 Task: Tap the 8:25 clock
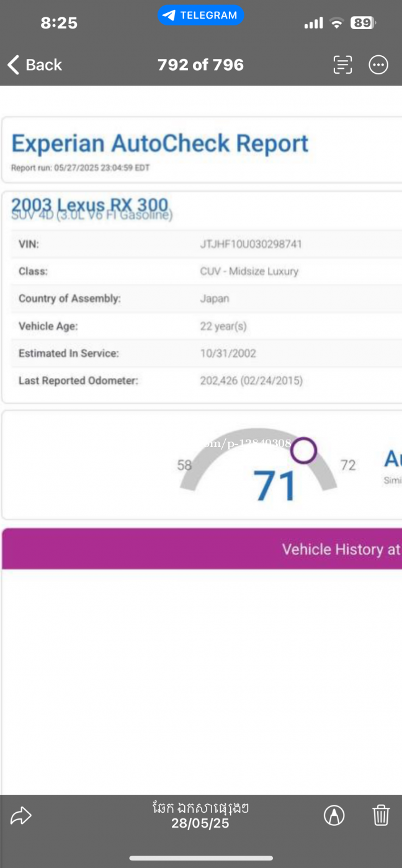click(x=59, y=24)
